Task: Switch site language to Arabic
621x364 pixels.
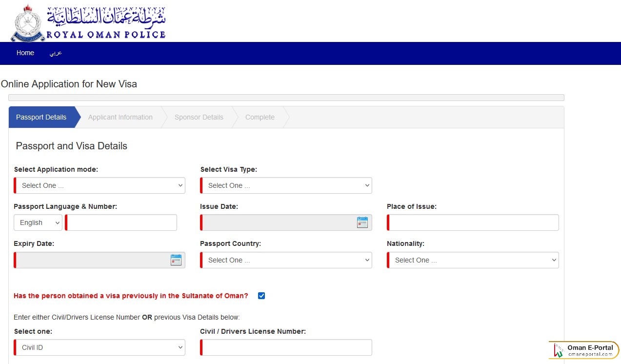Action: coord(56,53)
